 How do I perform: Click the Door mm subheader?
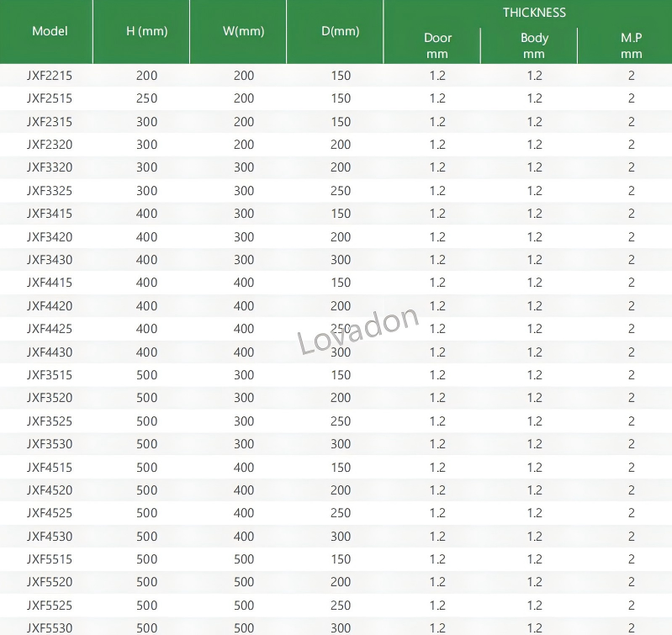click(437, 45)
